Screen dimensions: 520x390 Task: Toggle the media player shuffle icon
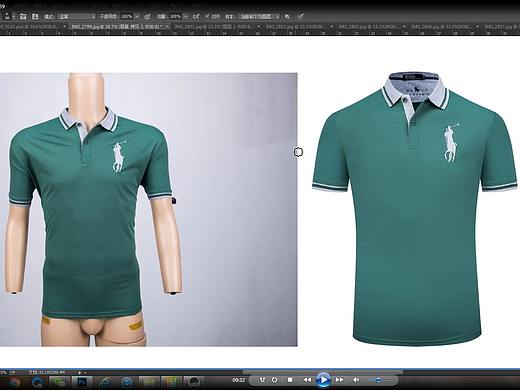[262, 380]
